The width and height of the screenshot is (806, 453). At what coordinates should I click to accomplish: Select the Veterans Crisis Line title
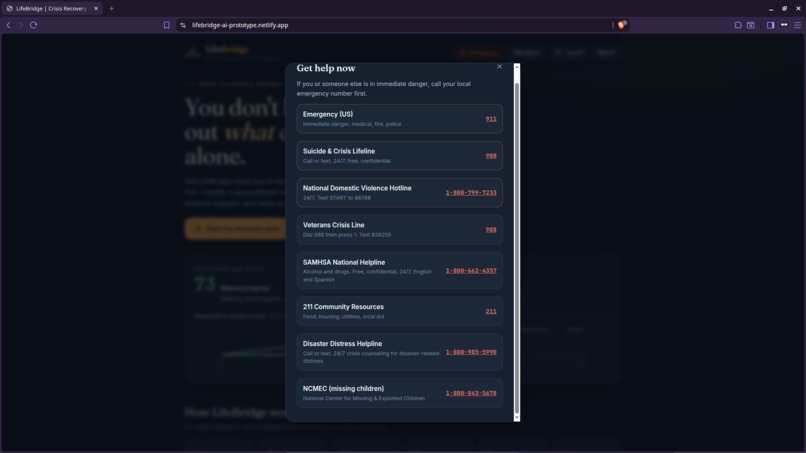[x=333, y=225]
